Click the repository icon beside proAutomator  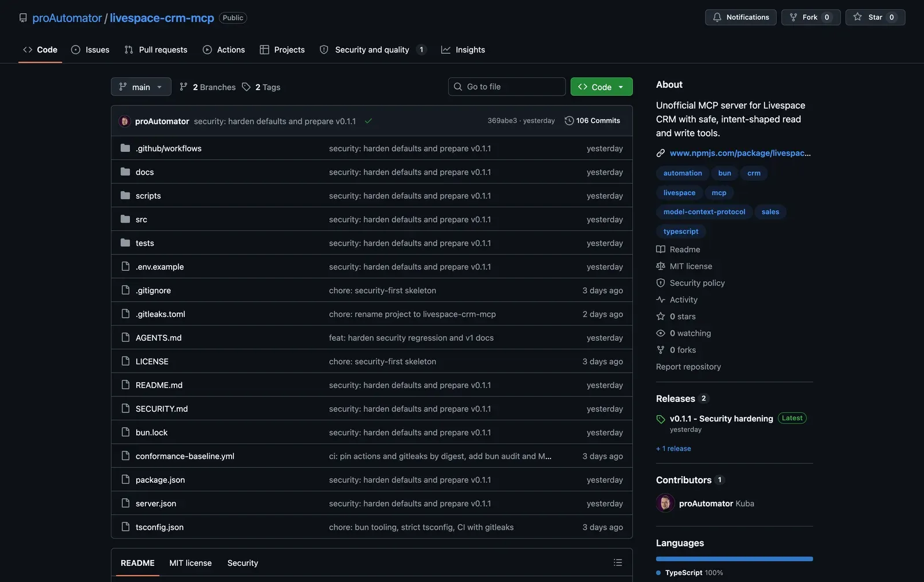coord(23,18)
